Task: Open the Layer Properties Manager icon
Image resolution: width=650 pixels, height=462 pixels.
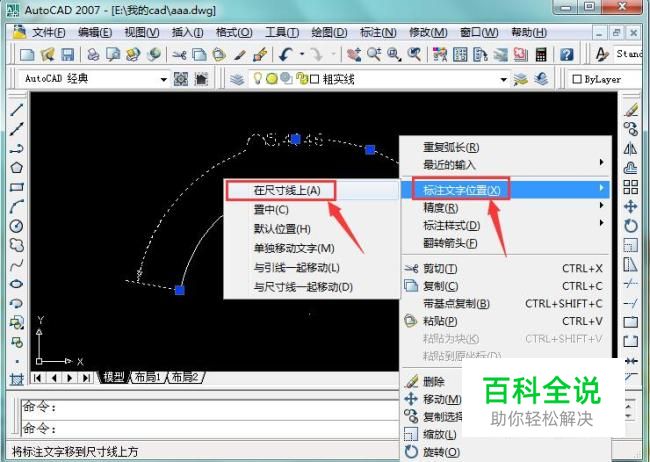Action: pyautogui.click(x=237, y=79)
